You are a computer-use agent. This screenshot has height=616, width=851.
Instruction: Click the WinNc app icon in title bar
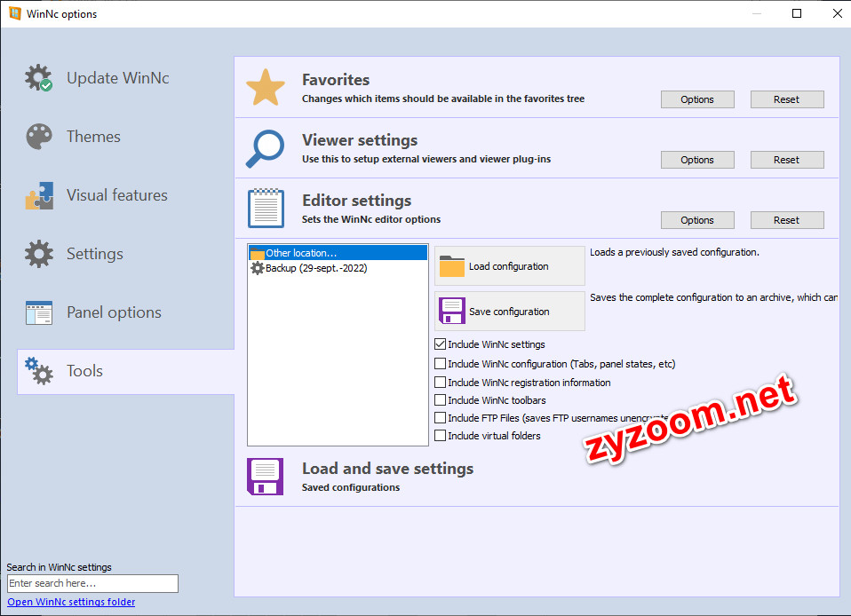tap(14, 13)
